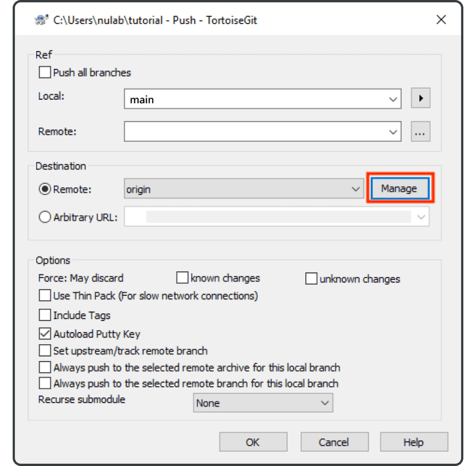Uncheck Autoload Putty Key
This screenshot has width=476, height=466.
45,334
